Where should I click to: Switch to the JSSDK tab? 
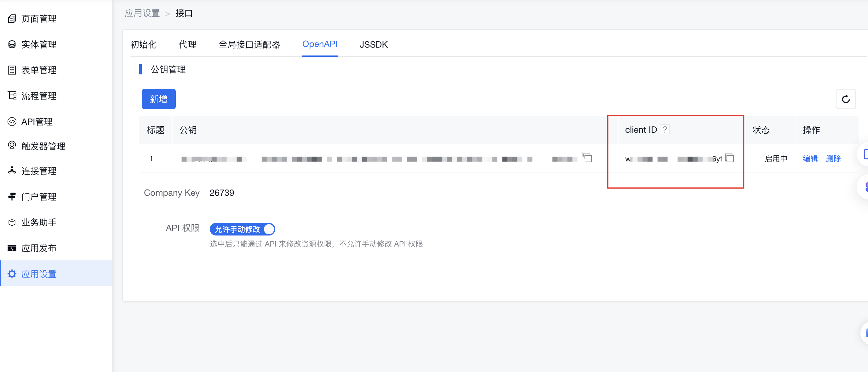(x=373, y=44)
